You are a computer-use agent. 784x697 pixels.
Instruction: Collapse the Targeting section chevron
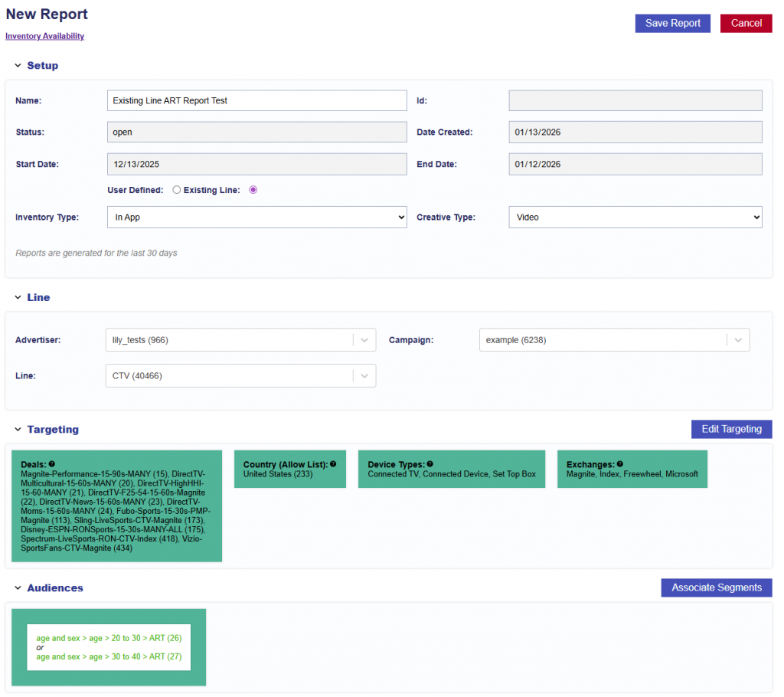18,430
